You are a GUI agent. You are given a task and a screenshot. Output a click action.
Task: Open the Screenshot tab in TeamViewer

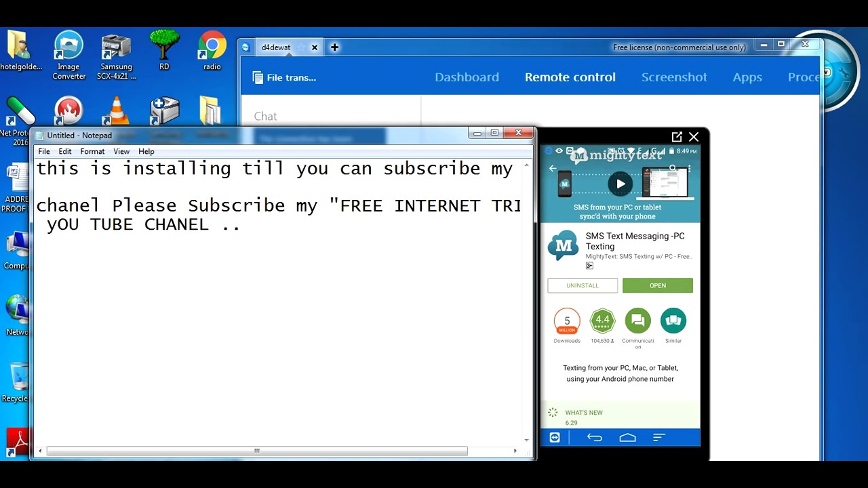click(674, 77)
